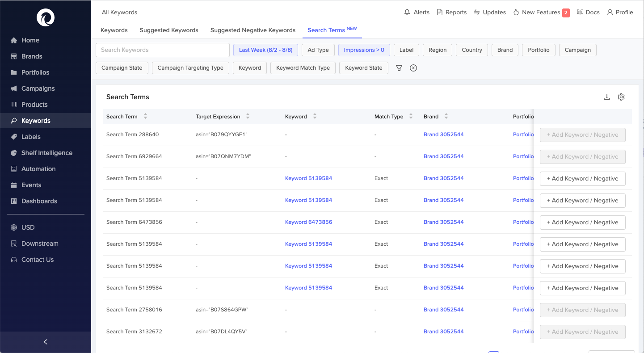
Task: Click the Campaigns megaphone icon
Action: (x=14, y=88)
